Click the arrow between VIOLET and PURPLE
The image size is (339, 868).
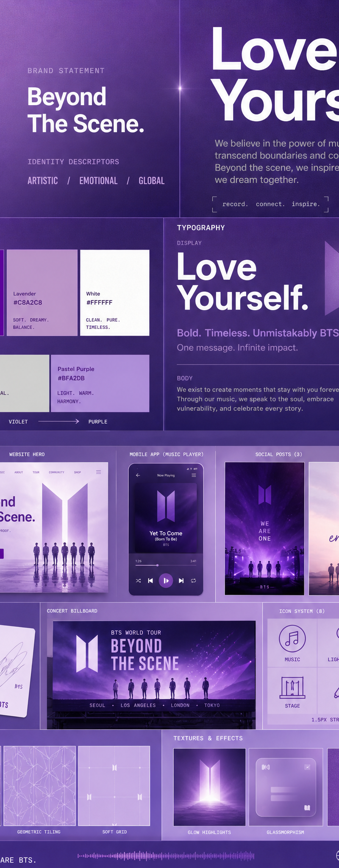pos(59,421)
